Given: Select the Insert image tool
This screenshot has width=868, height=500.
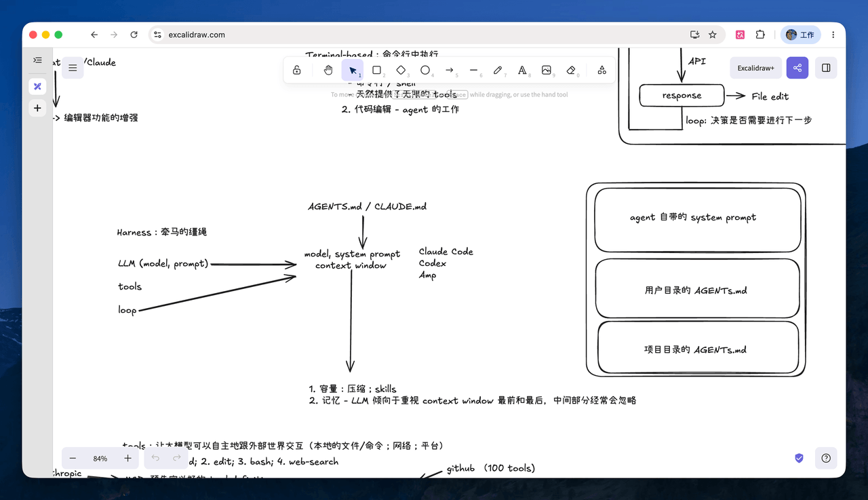Looking at the screenshot, I should (547, 70).
